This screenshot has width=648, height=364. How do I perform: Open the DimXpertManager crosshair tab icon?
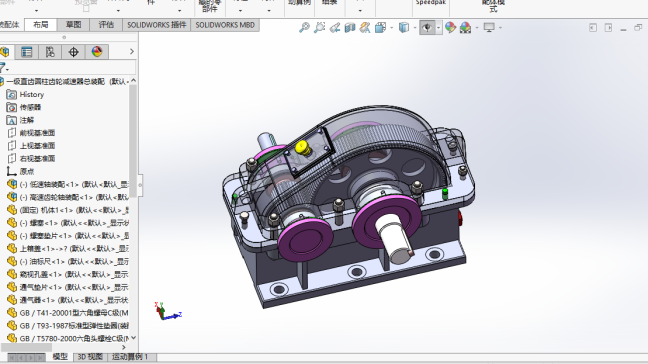(74, 52)
